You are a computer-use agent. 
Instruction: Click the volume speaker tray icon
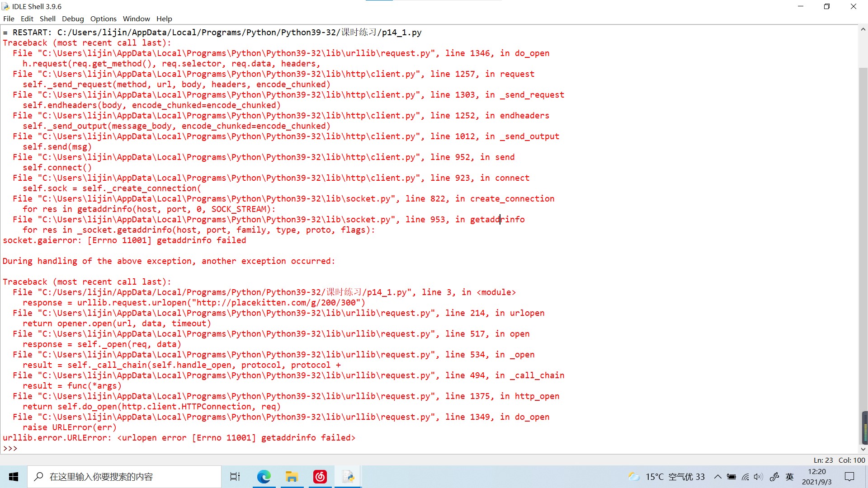click(758, 477)
